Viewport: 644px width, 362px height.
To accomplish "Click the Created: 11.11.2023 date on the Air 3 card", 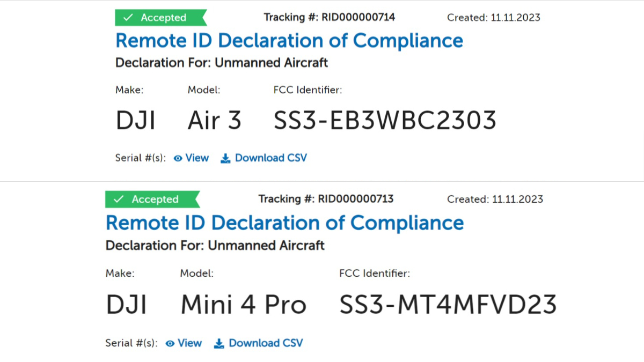I will coord(493,17).
